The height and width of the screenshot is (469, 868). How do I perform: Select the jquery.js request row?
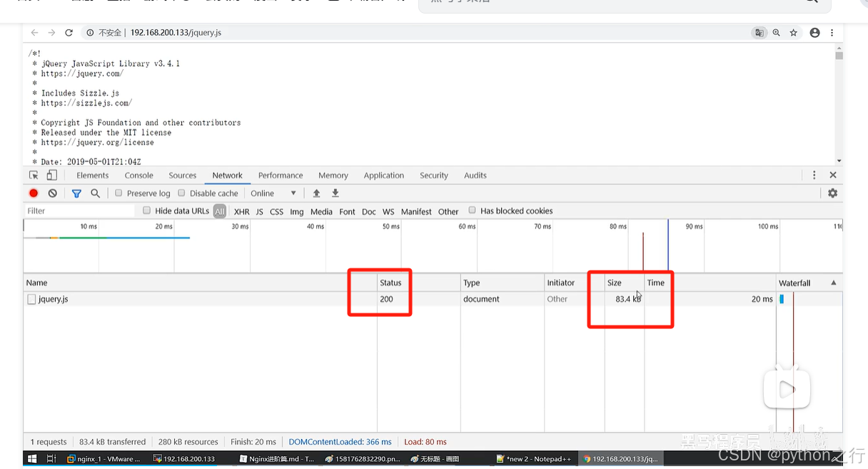click(x=433, y=299)
